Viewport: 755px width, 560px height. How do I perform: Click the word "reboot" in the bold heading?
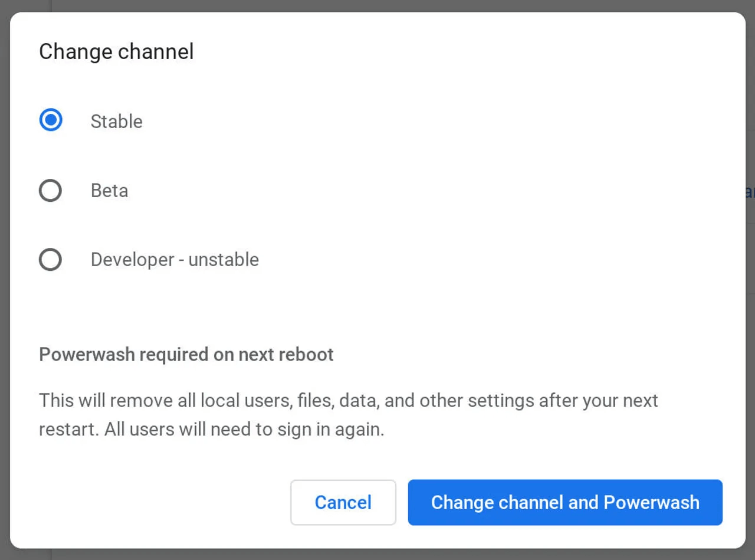(307, 355)
